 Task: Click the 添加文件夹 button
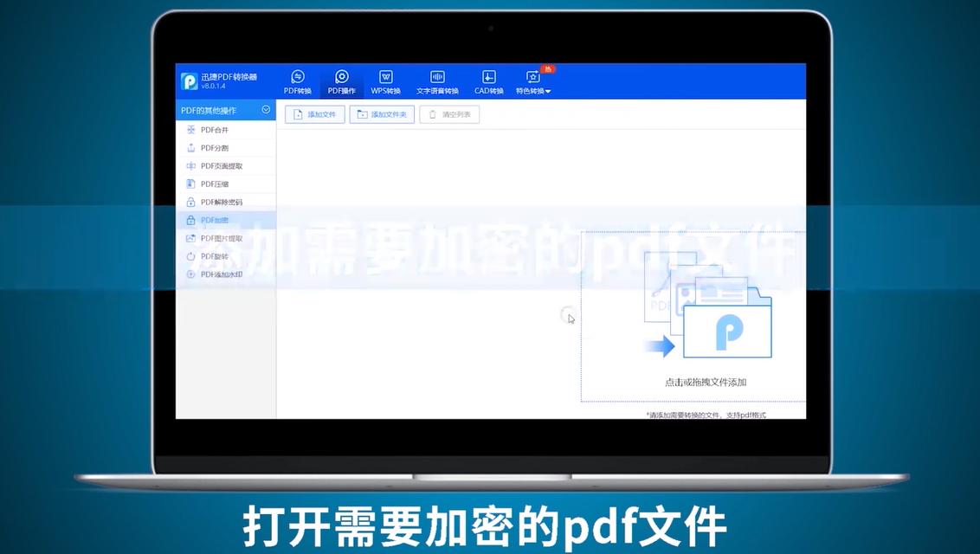[x=382, y=114]
